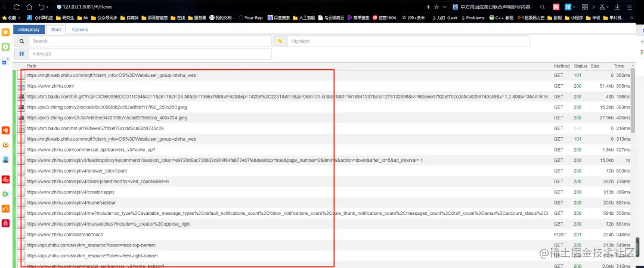644x268 pixels.
Task: Sort flows by the Size column header
Action: 595,66
